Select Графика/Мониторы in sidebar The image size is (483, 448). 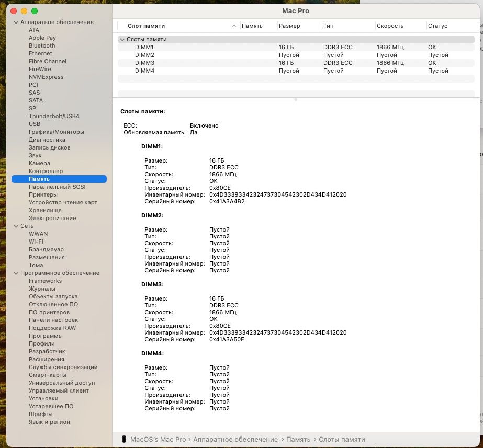[x=57, y=132]
